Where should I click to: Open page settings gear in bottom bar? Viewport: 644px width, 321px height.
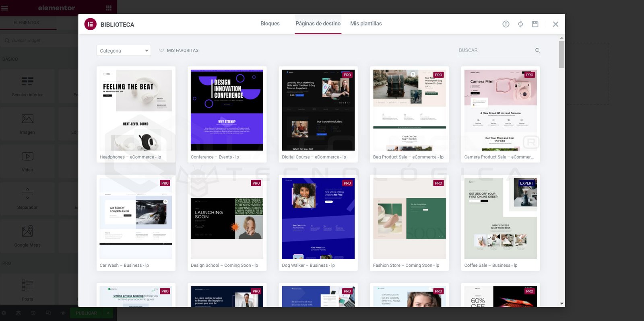[4, 313]
